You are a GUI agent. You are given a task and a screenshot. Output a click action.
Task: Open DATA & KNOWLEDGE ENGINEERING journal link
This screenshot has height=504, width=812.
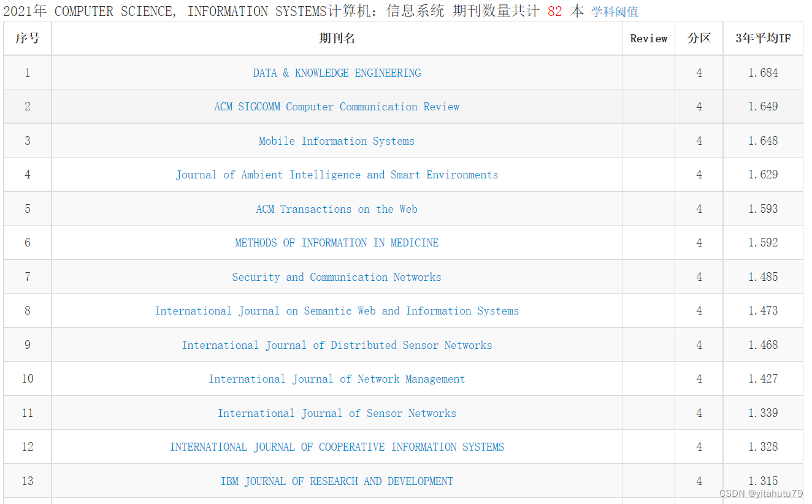tap(337, 73)
